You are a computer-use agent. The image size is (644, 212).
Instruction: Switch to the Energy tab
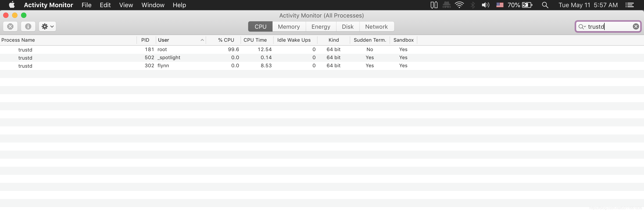point(321,26)
